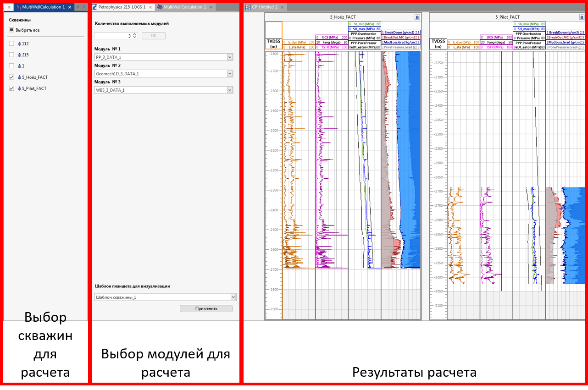
Task: Switch to gray MultiWellCalculation_1 tab in middle panel
Action: tap(185, 7)
